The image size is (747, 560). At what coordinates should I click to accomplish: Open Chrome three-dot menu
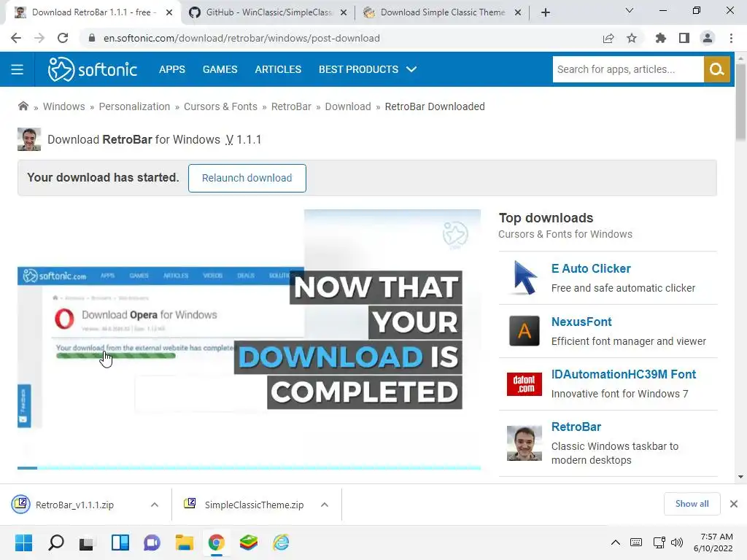click(731, 38)
